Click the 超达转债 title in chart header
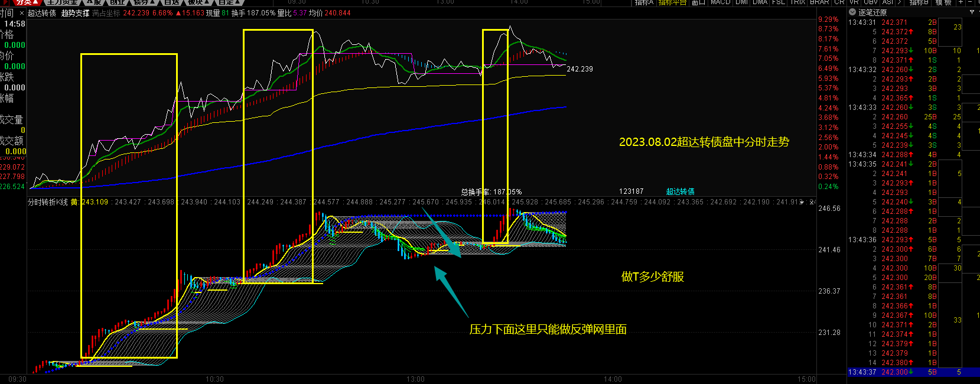Viewport: 980px width, 384px height. coord(42,13)
